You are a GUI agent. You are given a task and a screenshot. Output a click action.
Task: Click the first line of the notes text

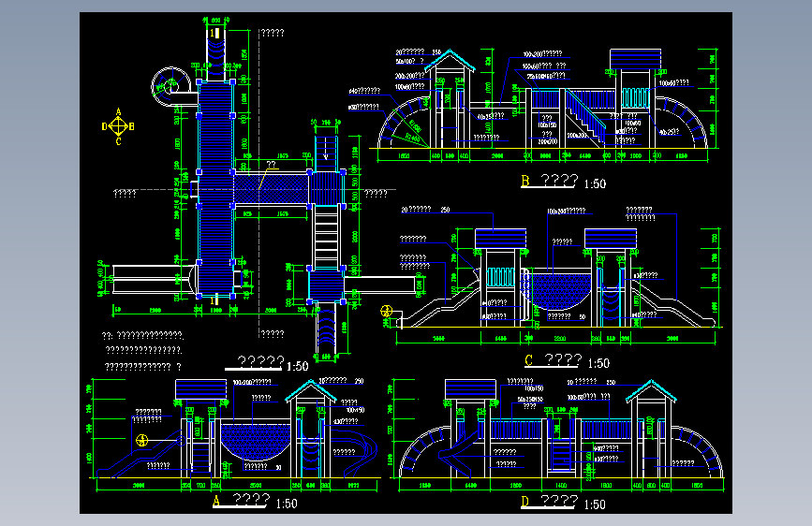pos(142,335)
